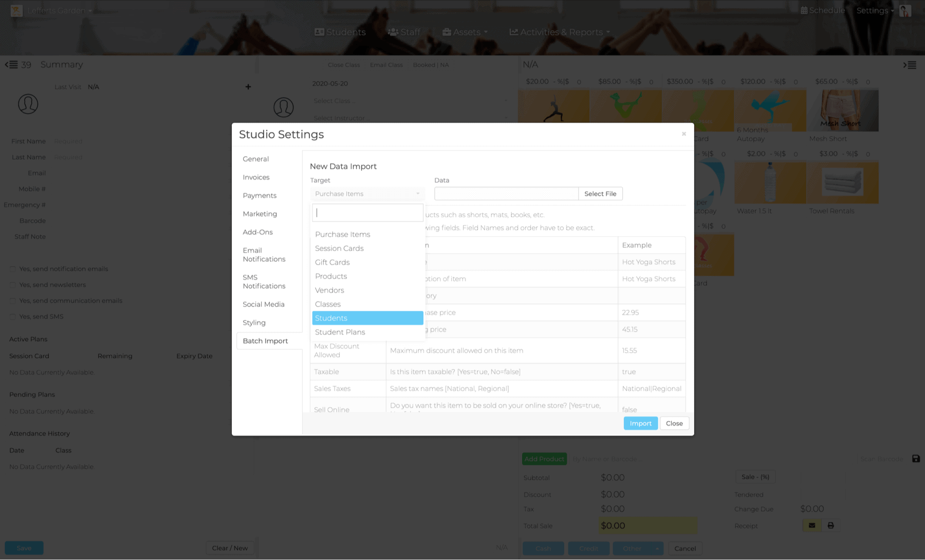Click the email receipt envelope icon
This screenshot has height=560, width=925.
pos(812,526)
